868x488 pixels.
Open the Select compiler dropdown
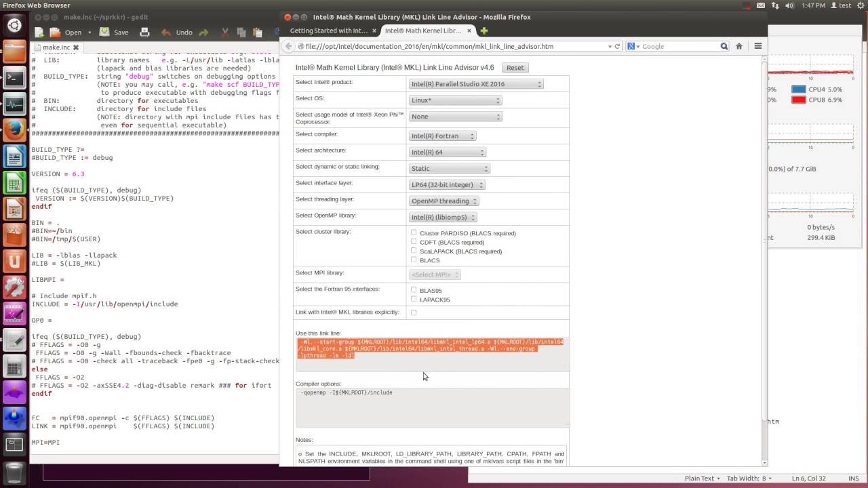point(443,136)
